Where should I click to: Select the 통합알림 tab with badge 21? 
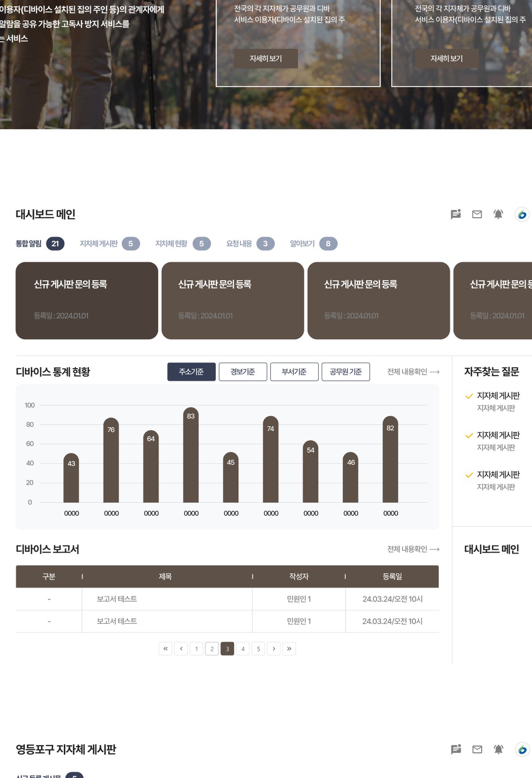(40, 244)
